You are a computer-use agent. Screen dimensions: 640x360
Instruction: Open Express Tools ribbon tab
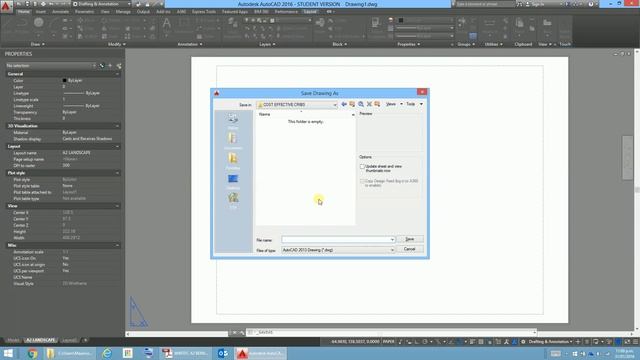click(x=204, y=12)
